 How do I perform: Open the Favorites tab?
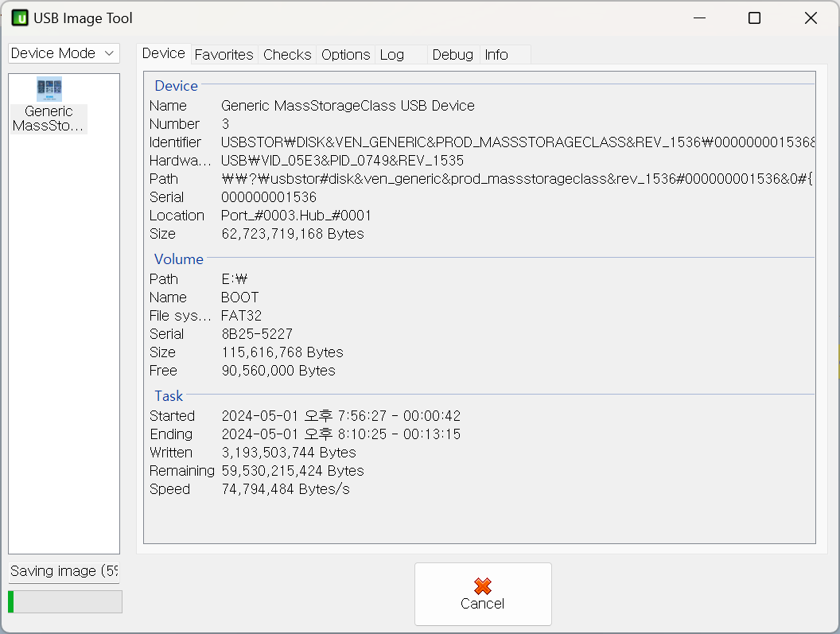coord(224,55)
